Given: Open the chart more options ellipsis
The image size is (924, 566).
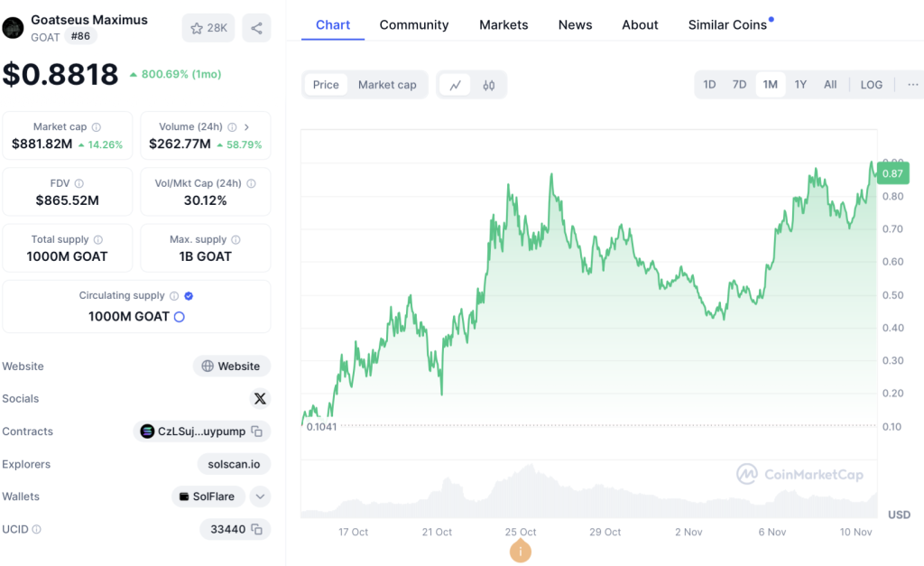Looking at the screenshot, I should (x=913, y=84).
